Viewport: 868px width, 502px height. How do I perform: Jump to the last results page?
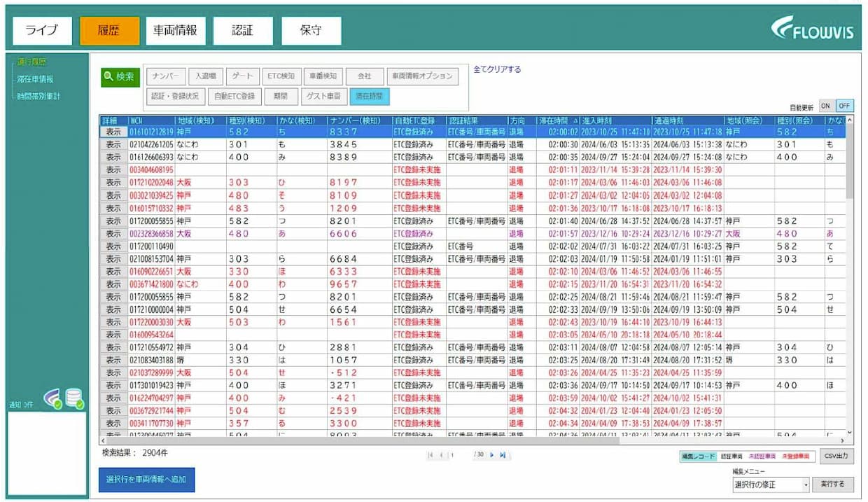(x=503, y=455)
